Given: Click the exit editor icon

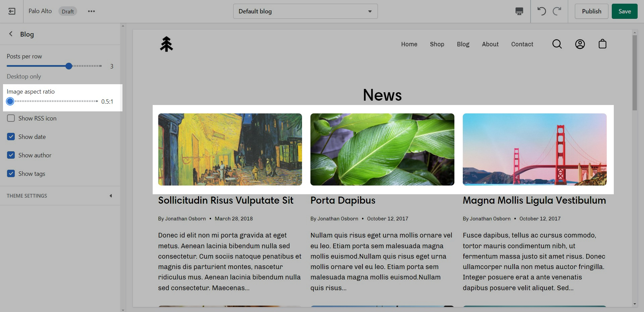Looking at the screenshot, I should (12, 11).
